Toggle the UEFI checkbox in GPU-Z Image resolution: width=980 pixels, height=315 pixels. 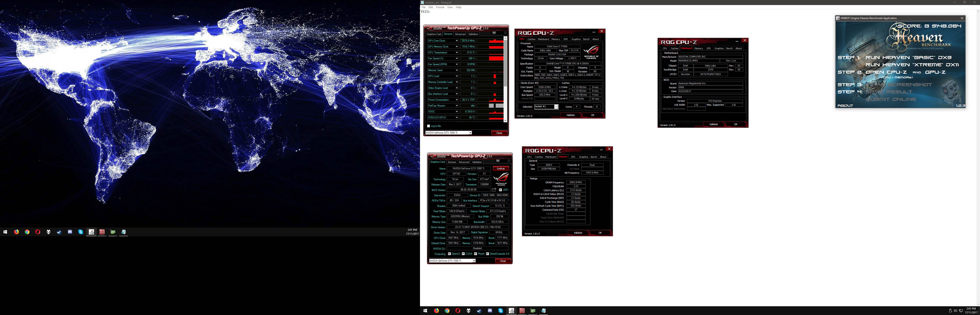click(x=500, y=190)
